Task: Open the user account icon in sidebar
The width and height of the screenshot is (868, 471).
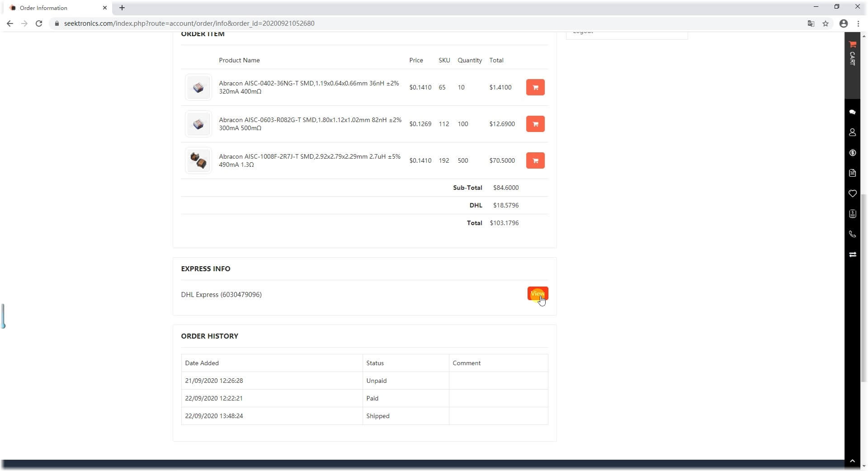Action: click(852, 132)
